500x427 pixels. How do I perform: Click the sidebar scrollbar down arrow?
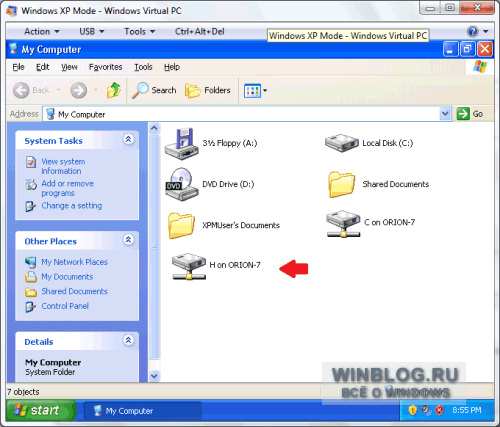pos(154,376)
